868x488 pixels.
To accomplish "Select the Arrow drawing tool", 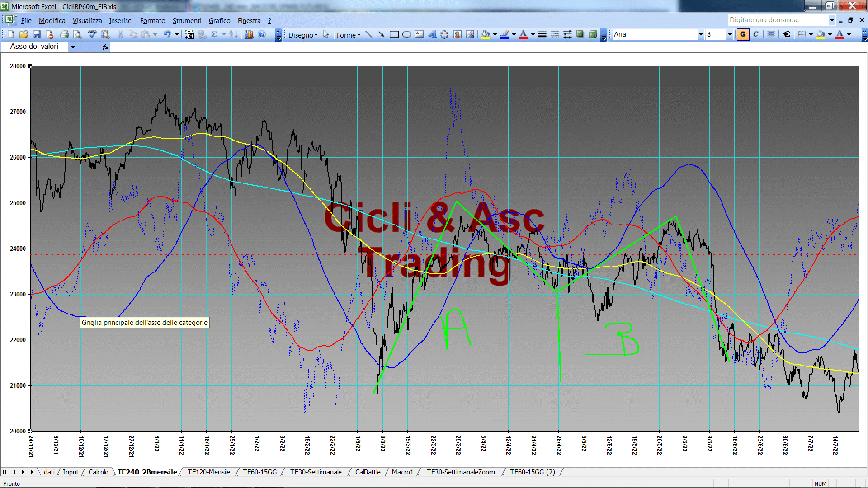I will click(x=381, y=34).
